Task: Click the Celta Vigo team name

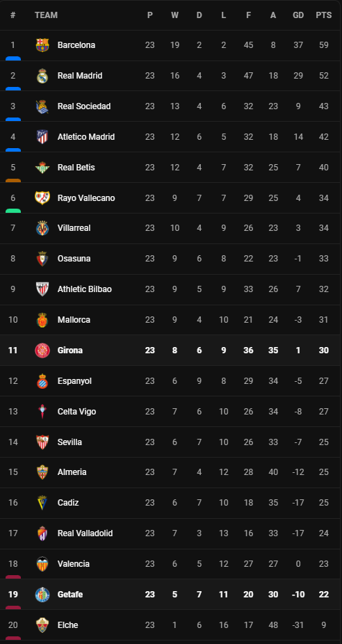Action: click(x=76, y=412)
